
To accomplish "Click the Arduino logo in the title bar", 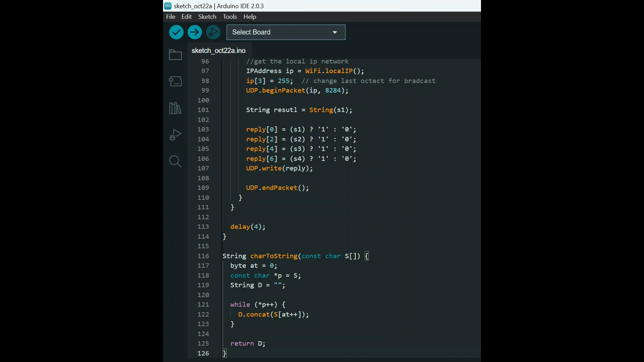I will [168, 6].
